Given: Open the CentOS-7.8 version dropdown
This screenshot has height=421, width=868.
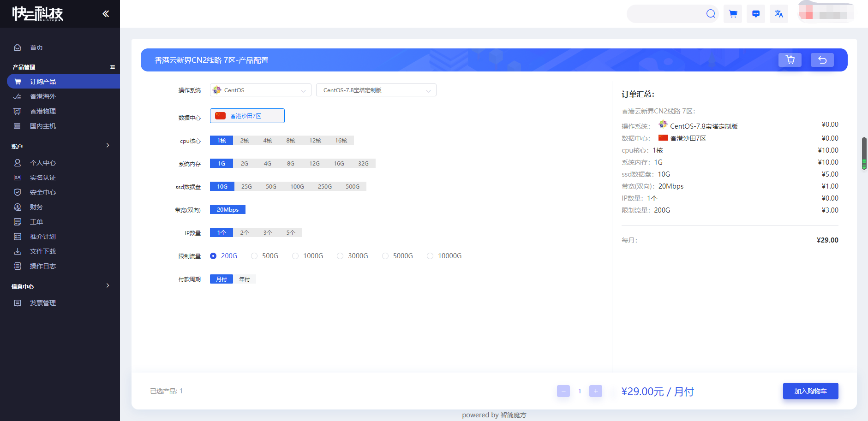Looking at the screenshot, I should tap(376, 90).
